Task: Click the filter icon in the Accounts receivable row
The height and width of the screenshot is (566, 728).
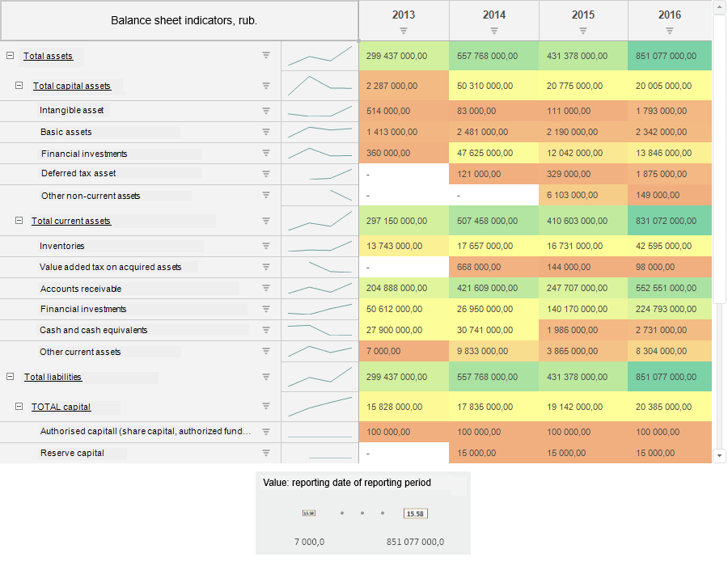Action: 265,288
